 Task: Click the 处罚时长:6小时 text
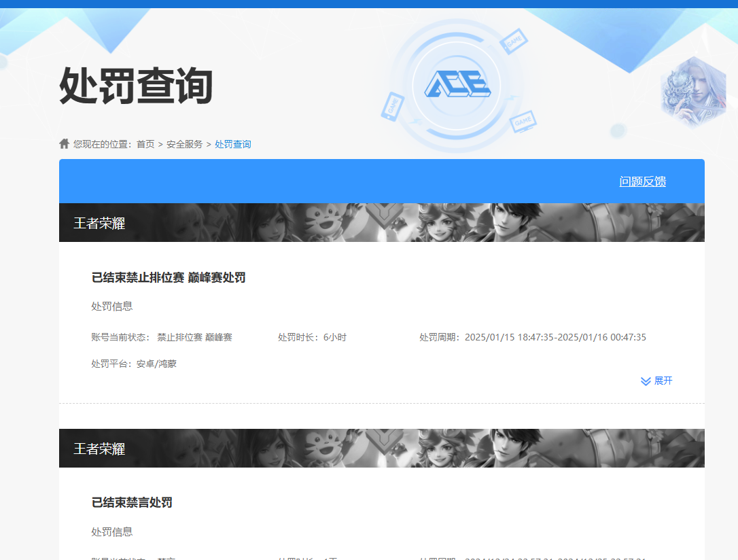click(312, 337)
